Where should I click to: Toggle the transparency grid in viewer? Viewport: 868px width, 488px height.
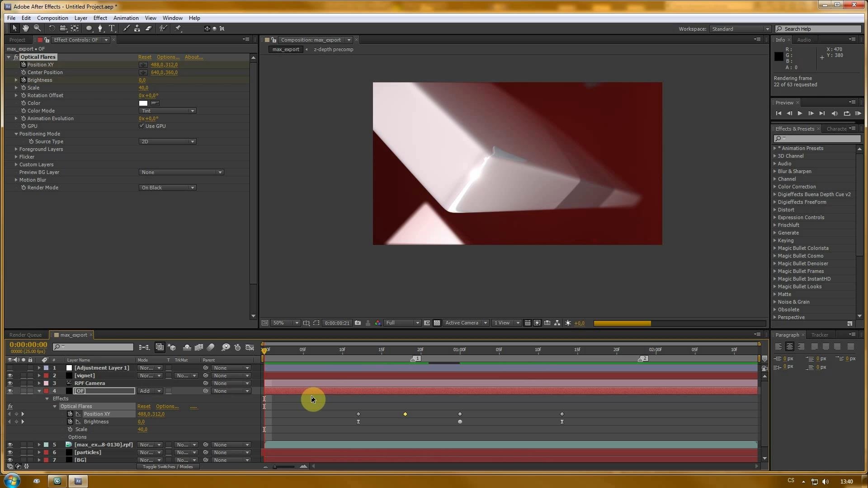click(x=437, y=323)
